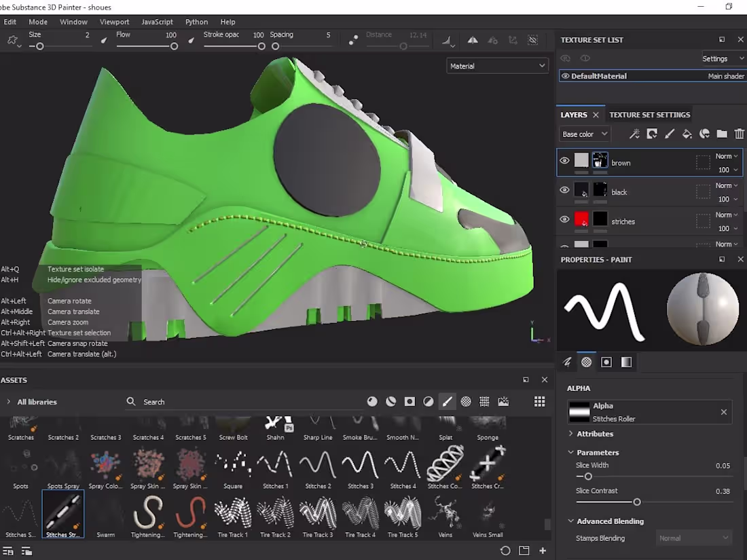Filter assets to show alphas only
The height and width of the screenshot is (560, 747).
(466, 401)
